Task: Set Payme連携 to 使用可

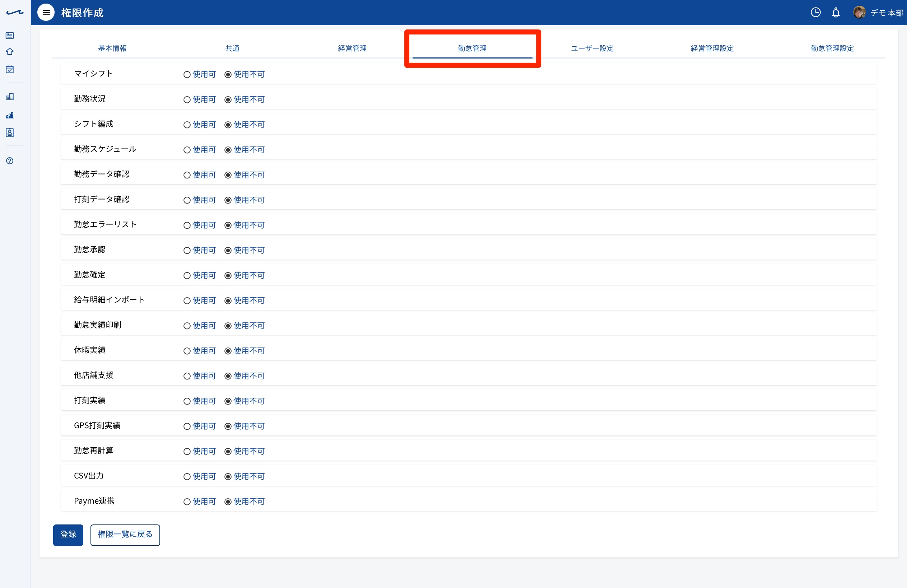Action: pos(187,502)
